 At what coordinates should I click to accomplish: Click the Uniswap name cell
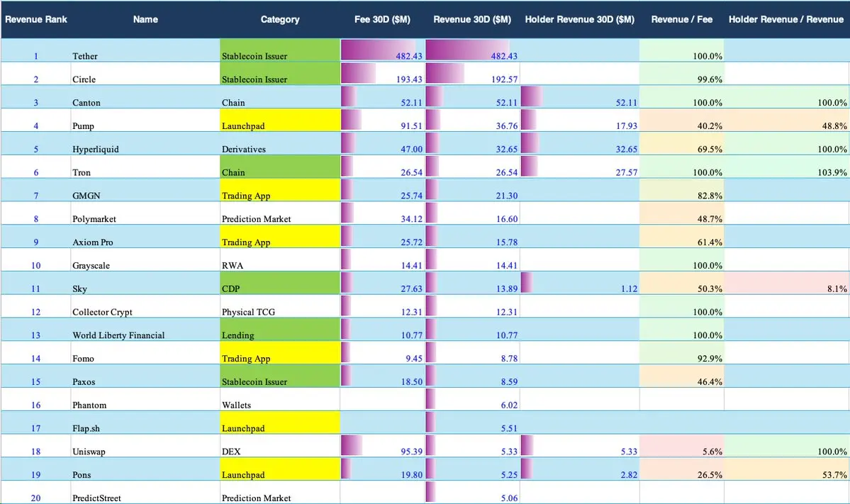[145, 447]
